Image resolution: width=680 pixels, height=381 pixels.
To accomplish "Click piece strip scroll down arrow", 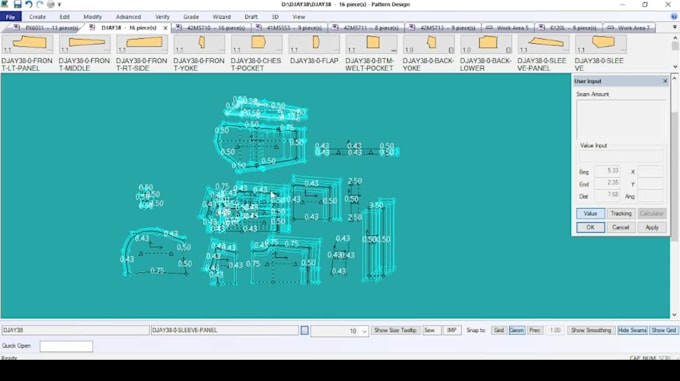I will 675,66.
